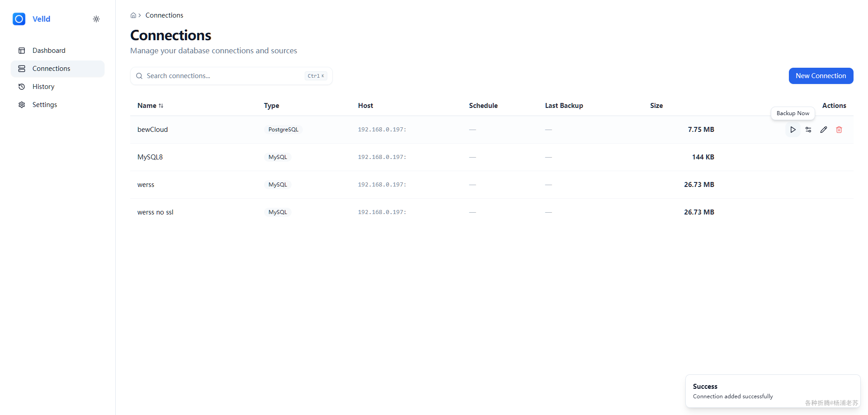Click the 7.75 MB size value
This screenshot has width=868, height=415.
701,130
